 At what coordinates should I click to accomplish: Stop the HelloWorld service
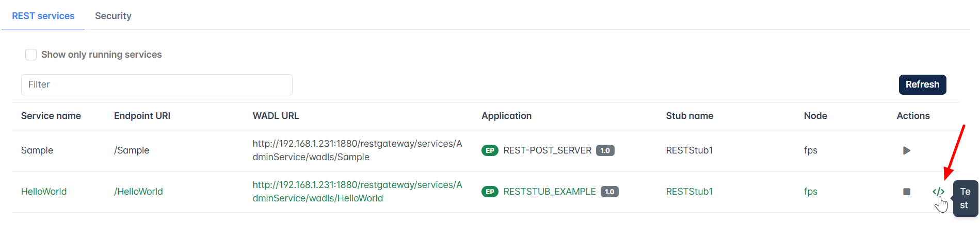(906, 192)
